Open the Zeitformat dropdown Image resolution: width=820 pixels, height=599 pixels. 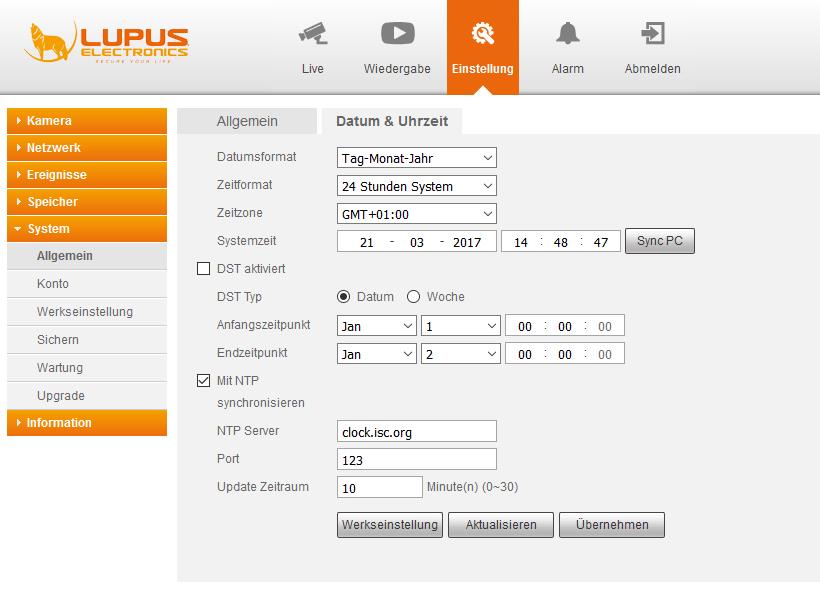coord(416,186)
